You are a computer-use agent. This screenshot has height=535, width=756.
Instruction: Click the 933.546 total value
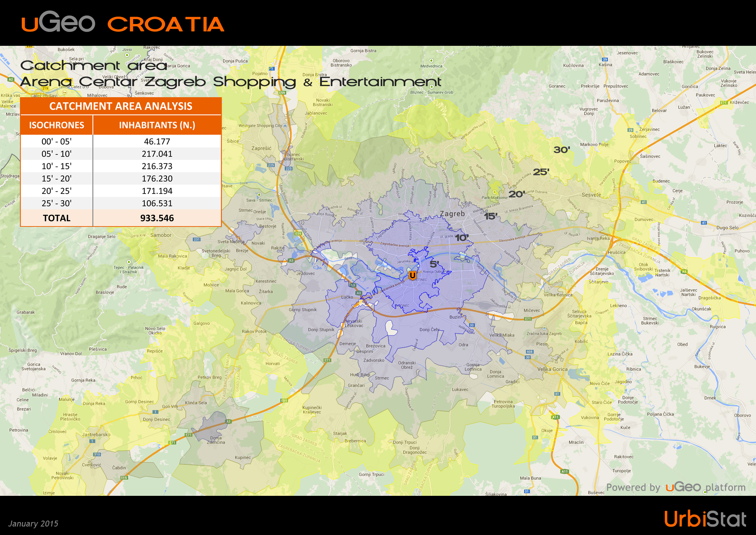[157, 218]
